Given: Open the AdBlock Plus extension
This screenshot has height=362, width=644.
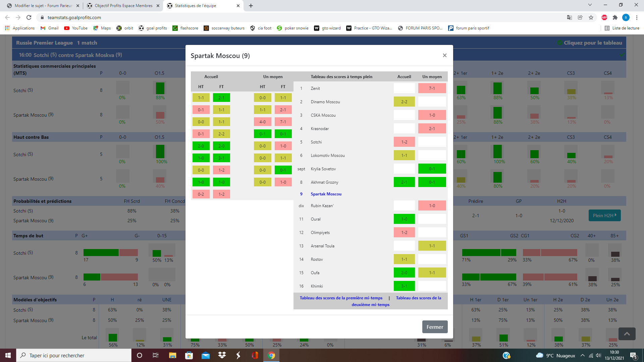Looking at the screenshot, I should (x=604, y=17).
